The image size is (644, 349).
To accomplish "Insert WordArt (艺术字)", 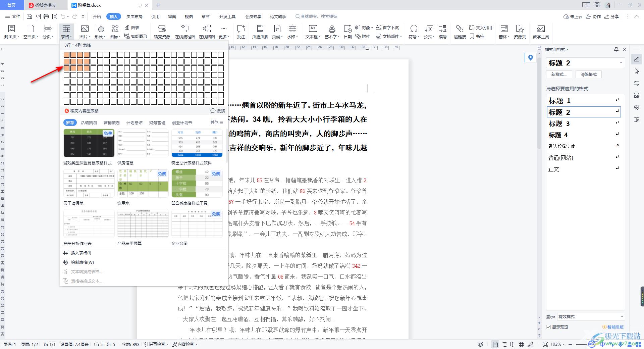I will [332, 32].
